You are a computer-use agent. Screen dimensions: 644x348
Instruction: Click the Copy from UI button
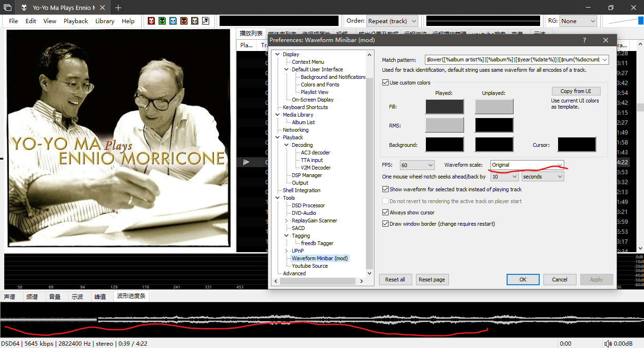pyautogui.click(x=576, y=91)
